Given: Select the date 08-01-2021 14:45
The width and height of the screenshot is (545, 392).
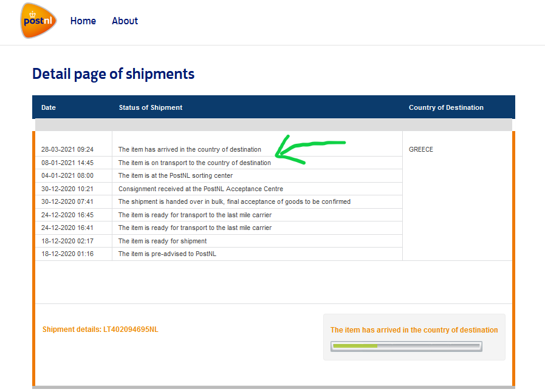Looking at the screenshot, I should pyautogui.click(x=67, y=163).
